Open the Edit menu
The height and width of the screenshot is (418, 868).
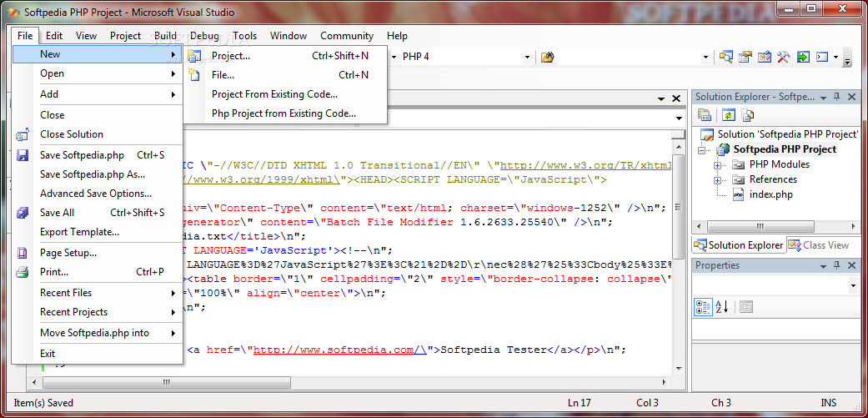tap(54, 36)
